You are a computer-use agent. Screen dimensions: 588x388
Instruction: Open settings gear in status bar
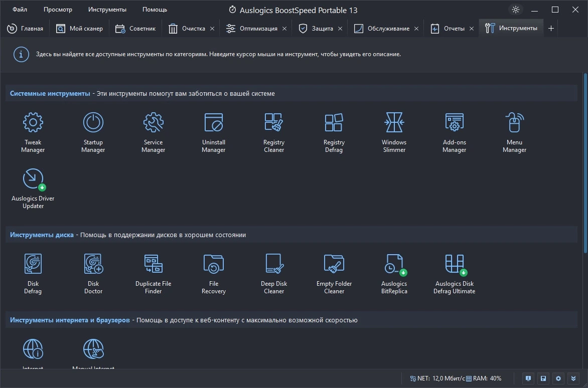point(558,378)
